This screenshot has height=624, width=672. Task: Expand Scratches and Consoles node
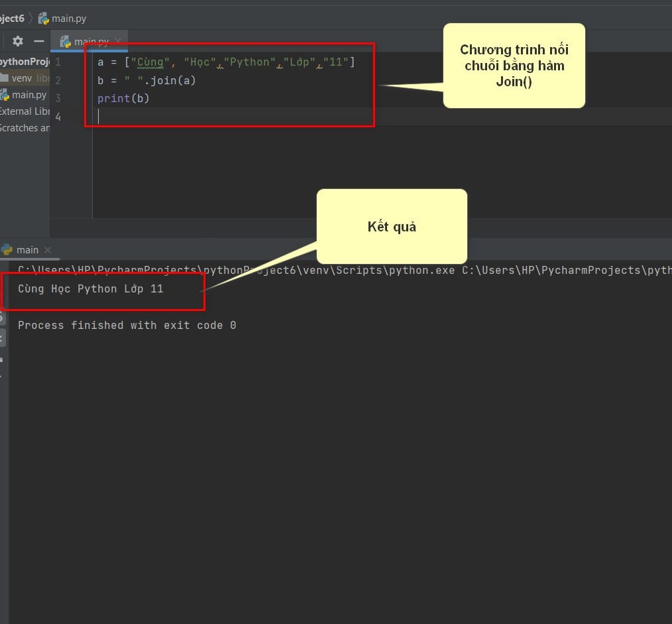(25, 128)
